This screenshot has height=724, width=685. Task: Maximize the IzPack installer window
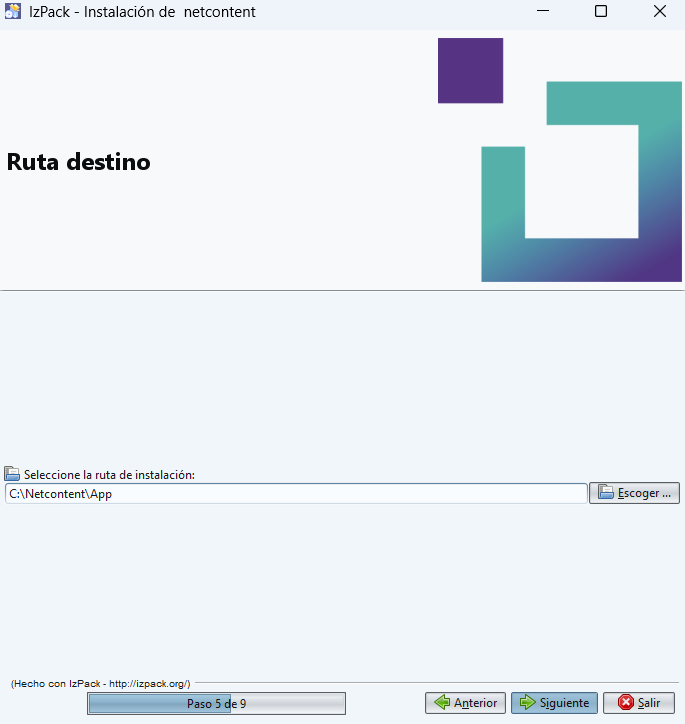pos(601,12)
